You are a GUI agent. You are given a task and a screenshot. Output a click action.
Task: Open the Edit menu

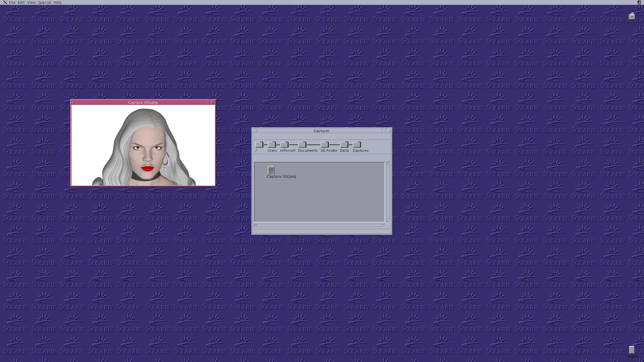pyautogui.click(x=21, y=3)
